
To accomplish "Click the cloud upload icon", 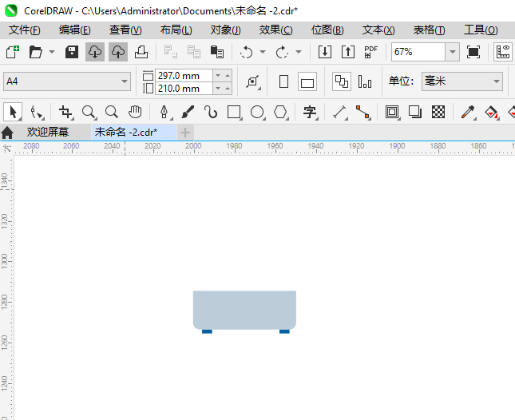I will pos(118,52).
